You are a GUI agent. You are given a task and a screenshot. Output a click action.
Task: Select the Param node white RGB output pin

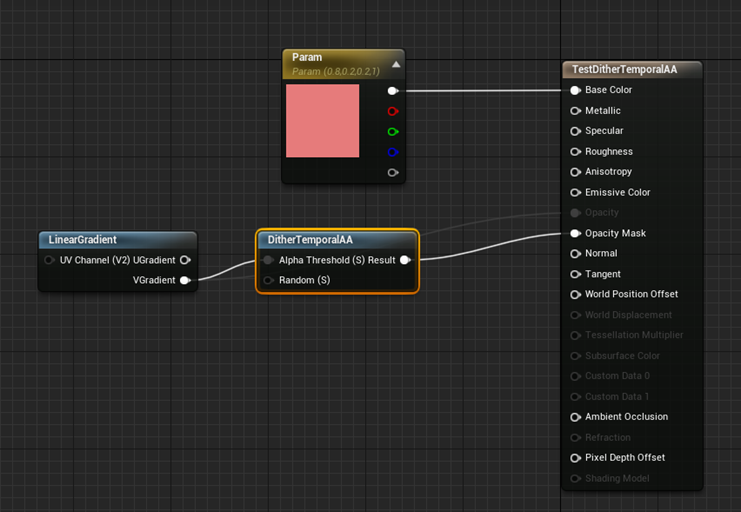point(393,91)
